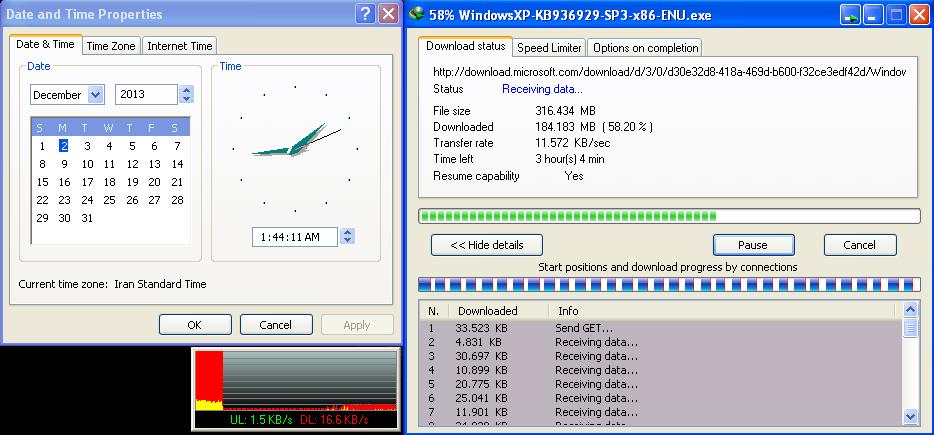Close the Date and Time Properties dialog
934x435 pixels.
tap(388, 14)
